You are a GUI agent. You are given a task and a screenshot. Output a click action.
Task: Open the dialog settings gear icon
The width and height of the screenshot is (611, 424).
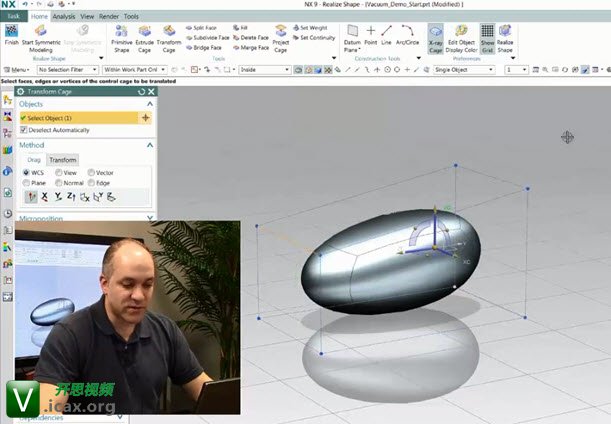21,92
